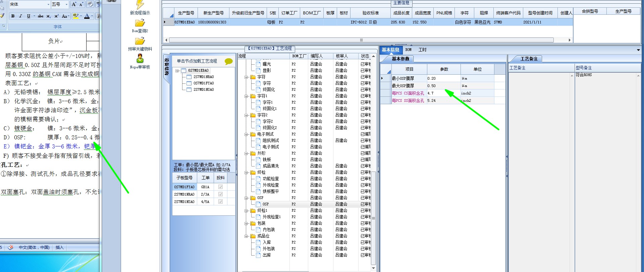This screenshot has width=644, height=272.
Task: Collapse the 终检 process group
Action: pyautogui.click(x=247, y=172)
